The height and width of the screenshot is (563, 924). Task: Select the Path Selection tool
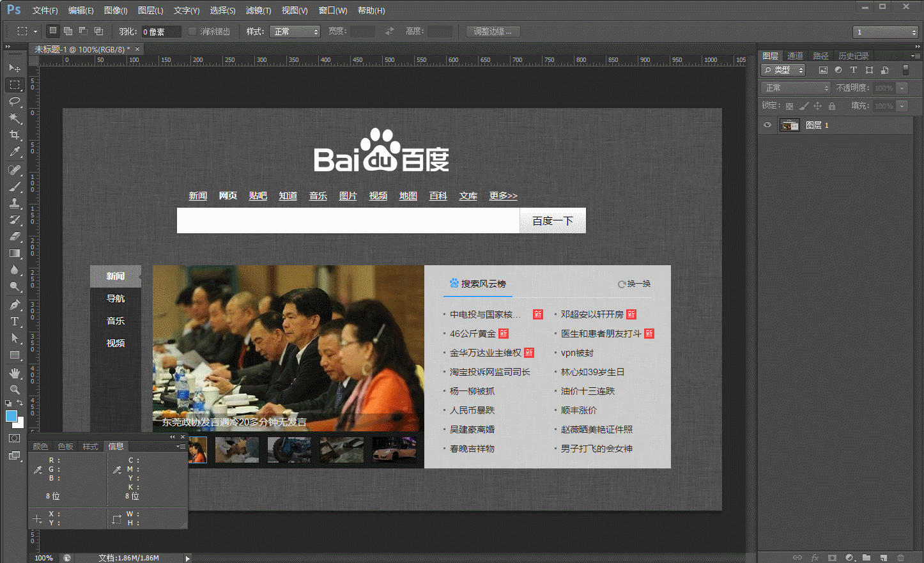tap(15, 338)
